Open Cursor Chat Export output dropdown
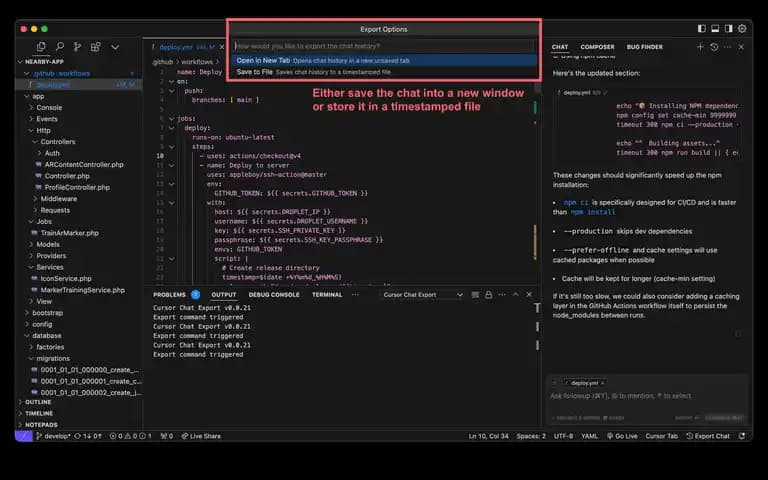 (x=422, y=295)
